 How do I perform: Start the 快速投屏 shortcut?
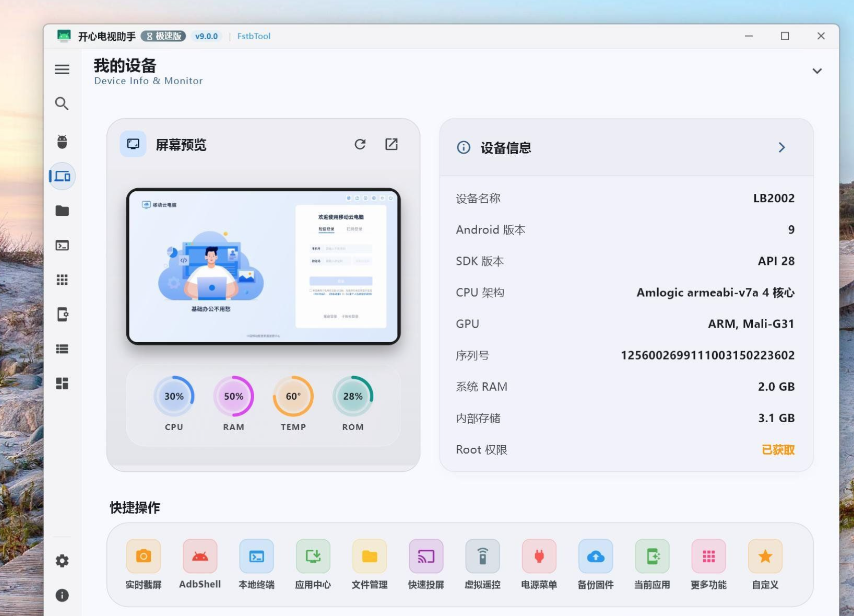[x=426, y=565]
